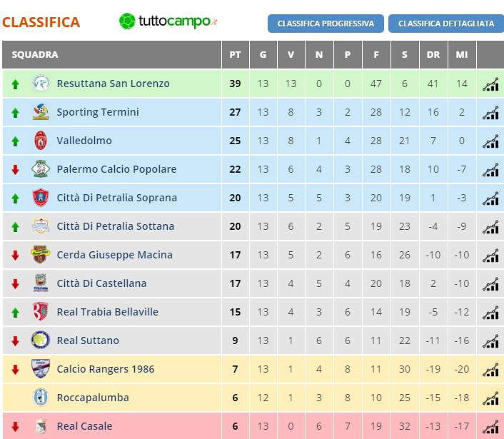Image resolution: width=504 pixels, height=439 pixels.
Task: Click the Calcio Rangers 1986 shield logo
Action: point(41,368)
